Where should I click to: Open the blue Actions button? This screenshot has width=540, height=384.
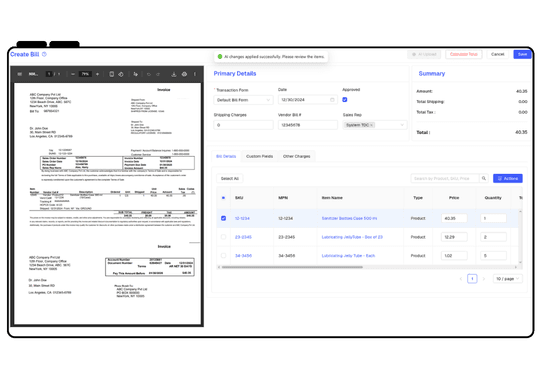point(508,178)
